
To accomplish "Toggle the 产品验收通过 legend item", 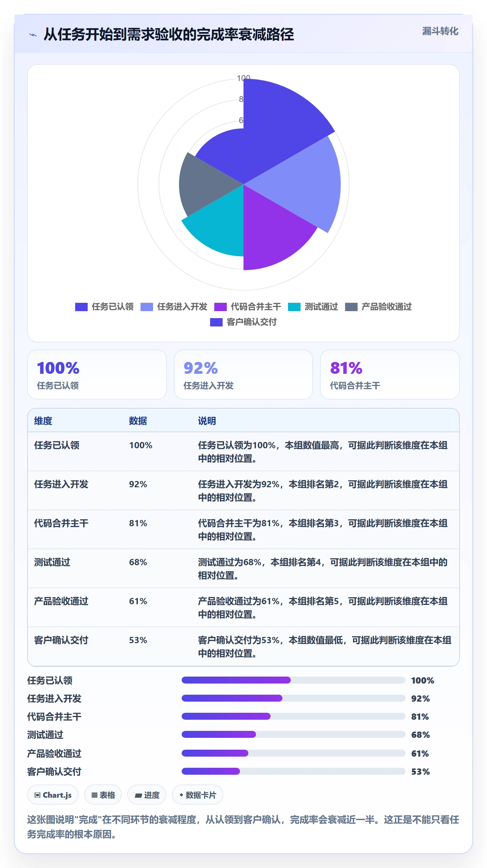I will coord(378,307).
